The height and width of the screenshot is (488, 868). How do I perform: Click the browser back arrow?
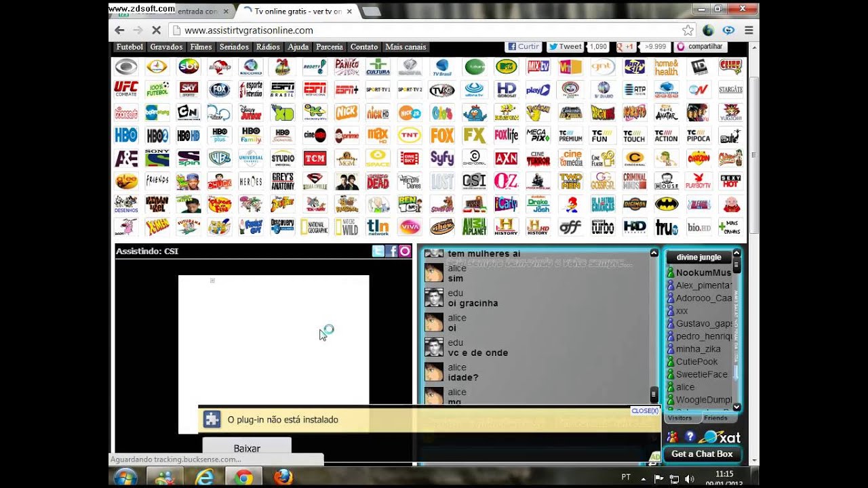119,30
